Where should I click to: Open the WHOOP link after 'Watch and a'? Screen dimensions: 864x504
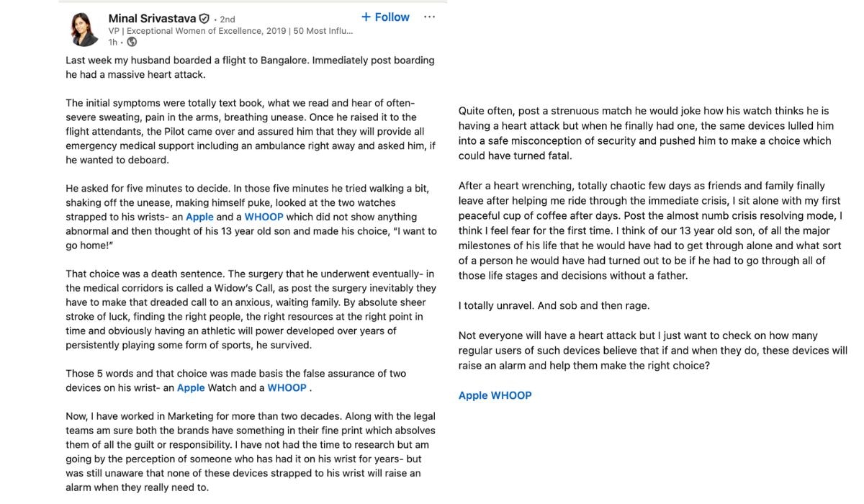pyautogui.click(x=287, y=388)
